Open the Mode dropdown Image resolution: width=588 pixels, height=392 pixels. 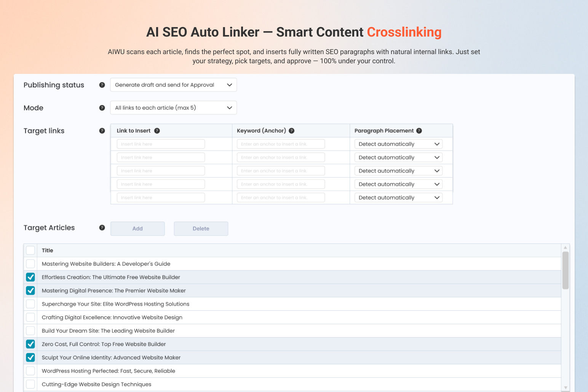(173, 107)
